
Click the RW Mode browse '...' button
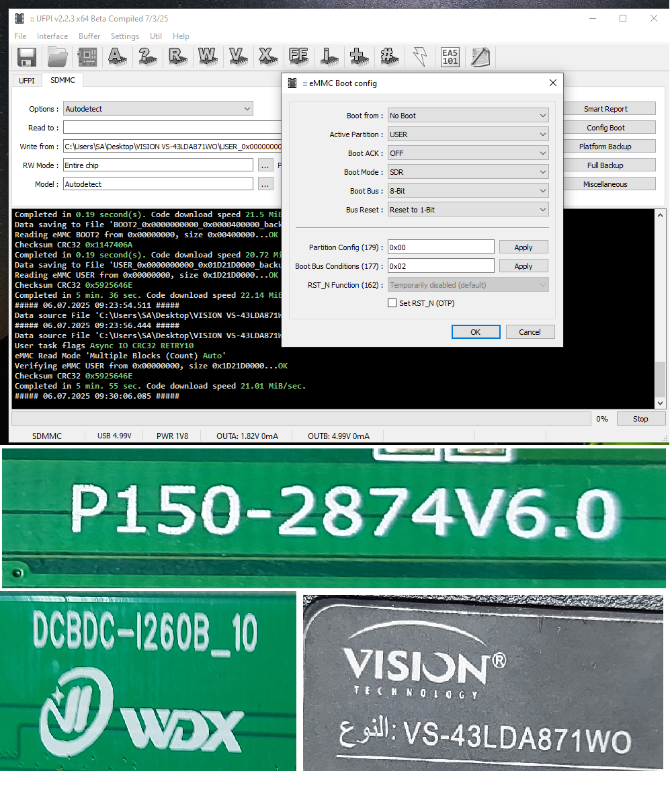tap(265, 165)
